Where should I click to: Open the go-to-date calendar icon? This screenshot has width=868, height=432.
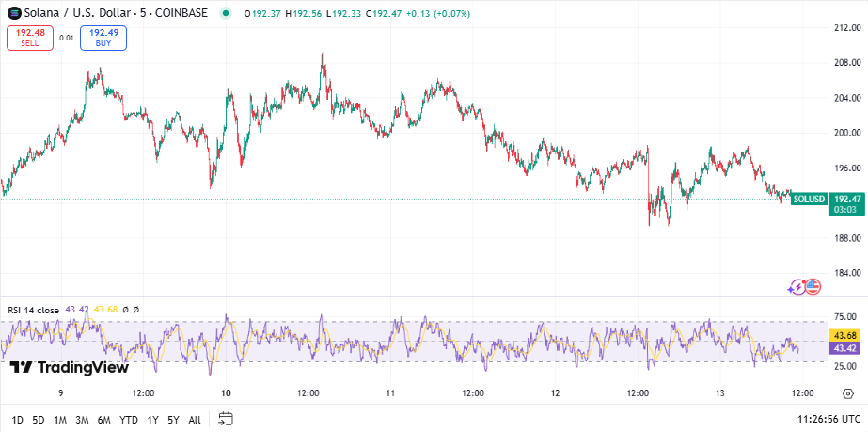tap(226, 419)
